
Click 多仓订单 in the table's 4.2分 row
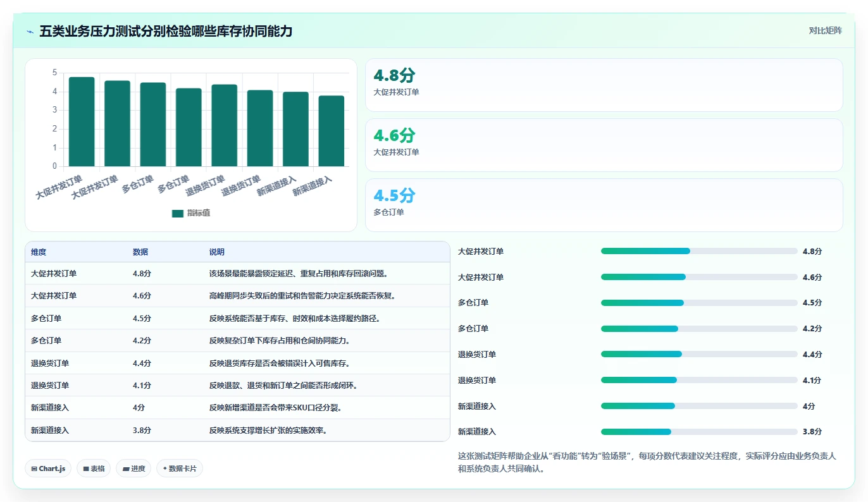tap(46, 341)
